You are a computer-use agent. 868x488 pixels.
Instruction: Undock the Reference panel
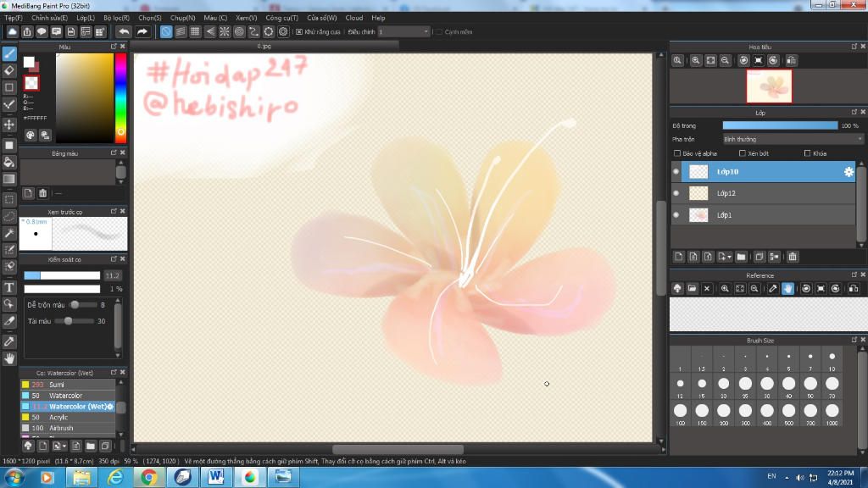coord(854,275)
